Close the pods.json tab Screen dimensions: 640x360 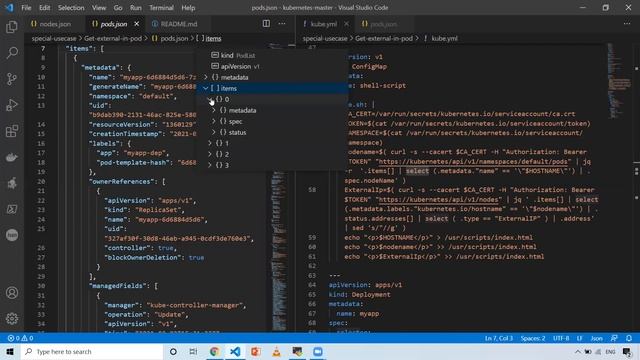(x=137, y=24)
